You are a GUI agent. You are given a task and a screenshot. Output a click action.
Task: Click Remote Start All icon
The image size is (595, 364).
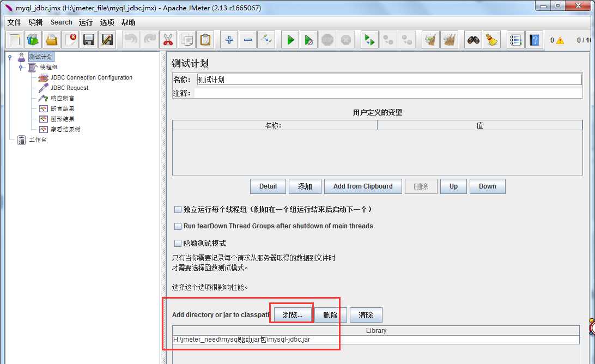tap(369, 39)
